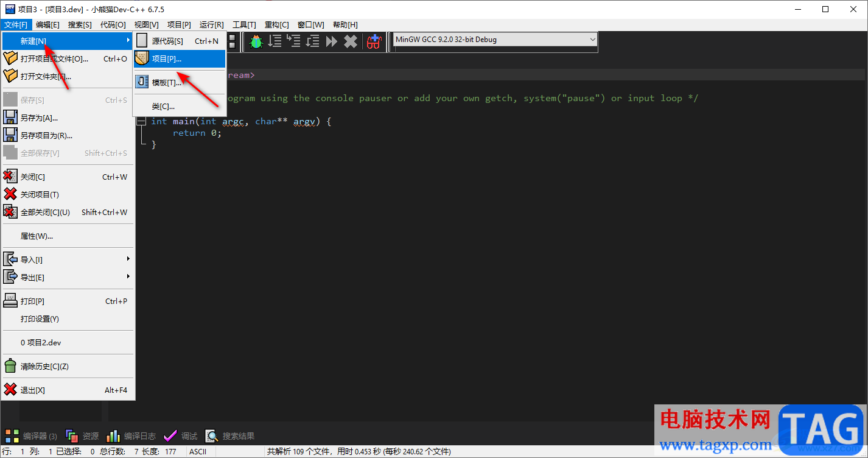Click 打印[P] menu entry

point(68,301)
